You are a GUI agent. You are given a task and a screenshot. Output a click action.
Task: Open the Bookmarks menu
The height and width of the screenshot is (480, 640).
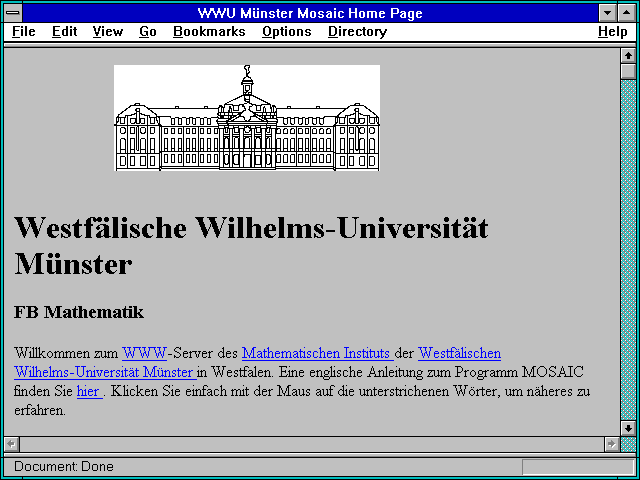[209, 32]
